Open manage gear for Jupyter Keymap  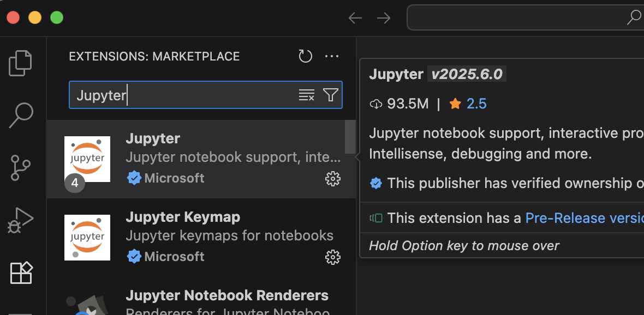[x=333, y=257]
